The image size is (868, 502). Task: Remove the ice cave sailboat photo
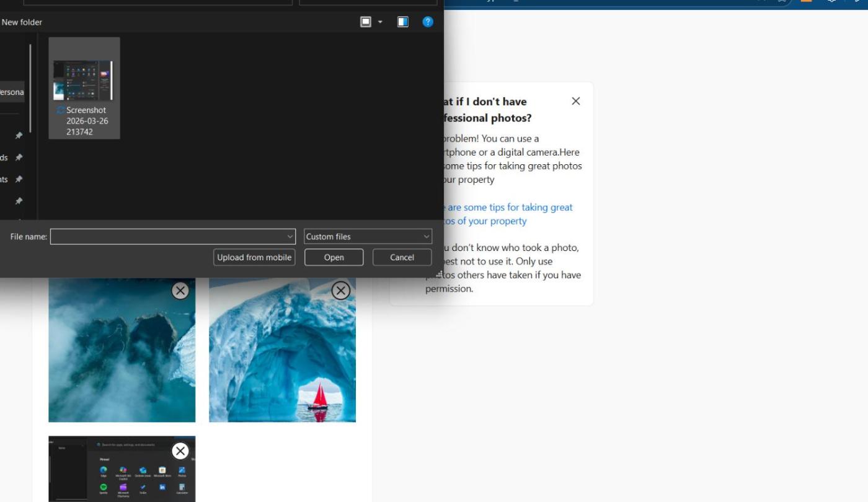pos(340,291)
